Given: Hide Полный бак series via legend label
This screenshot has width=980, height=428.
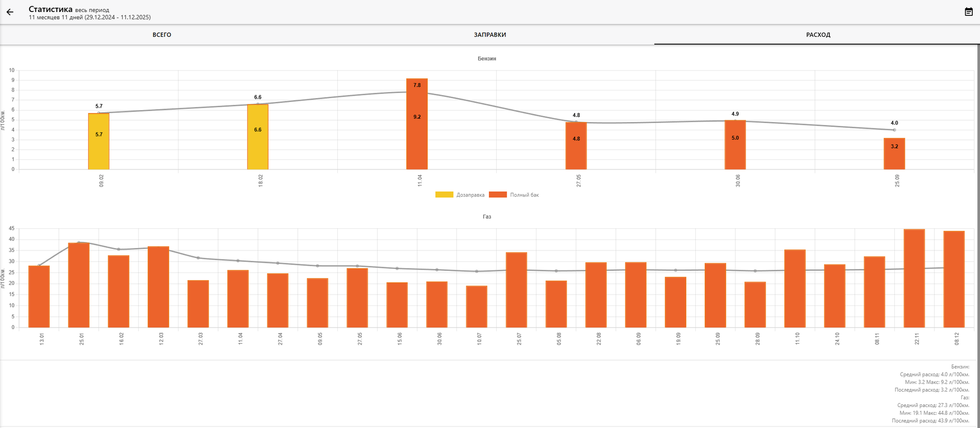Looking at the screenshot, I should pyautogui.click(x=524, y=195).
